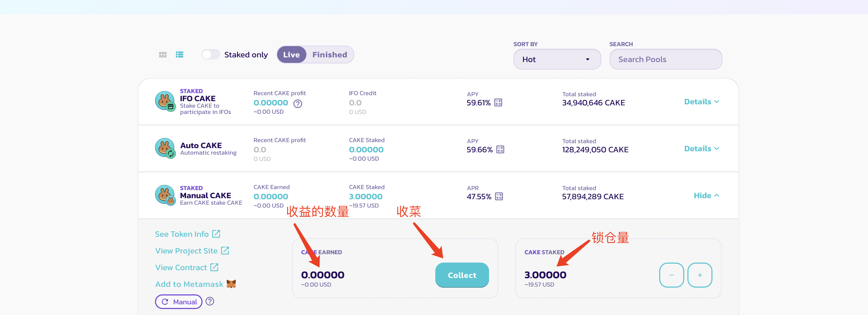Switch to grid card view icon

163,54
